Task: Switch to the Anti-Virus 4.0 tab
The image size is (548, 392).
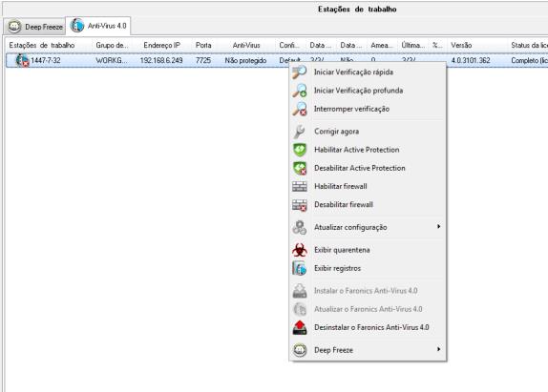Action: [98, 26]
